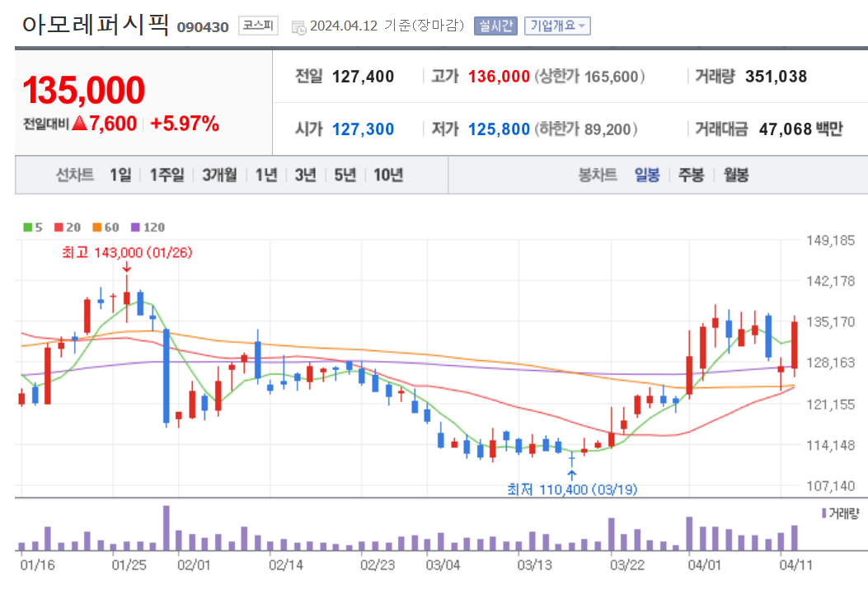Click the 최저 110,400 (03/19) low marker
868x590 pixels.
572,489
